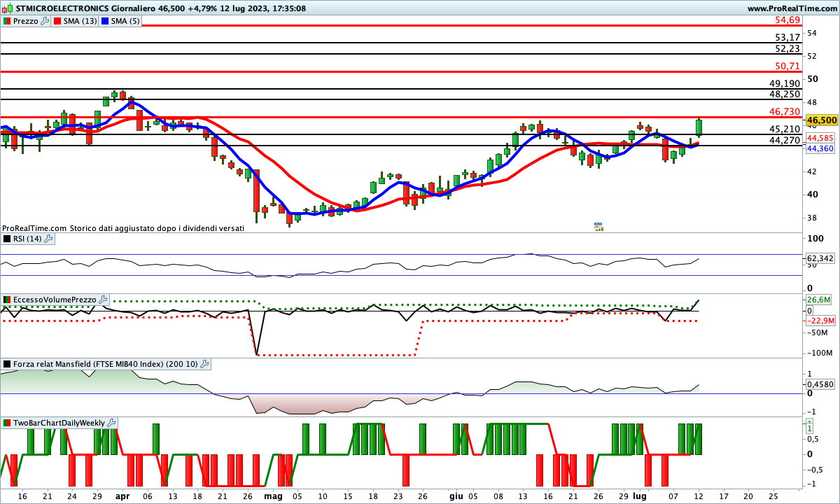The image size is (840, 504).
Task: Click the red 50,71 level label
Action: pyautogui.click(x=788, y=66)
